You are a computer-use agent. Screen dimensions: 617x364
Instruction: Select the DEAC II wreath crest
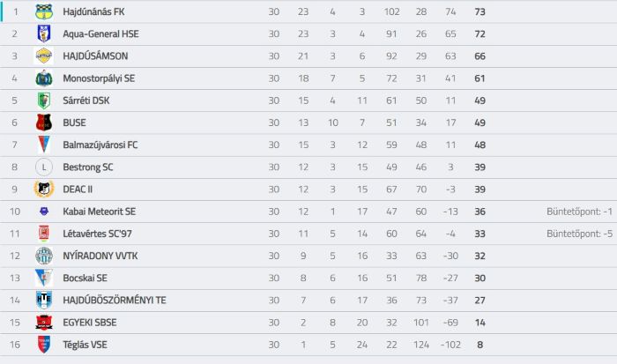point(44,189)
